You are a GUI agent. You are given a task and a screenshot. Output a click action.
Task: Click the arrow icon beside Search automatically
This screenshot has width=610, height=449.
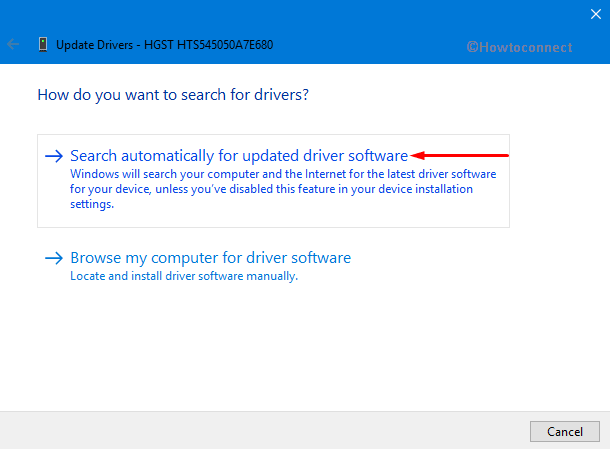54,156
